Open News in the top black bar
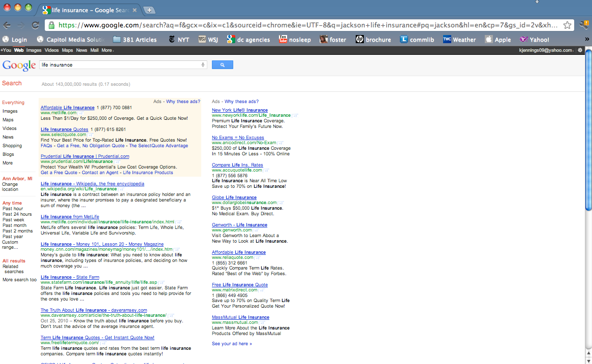 (x=81, y=50)
